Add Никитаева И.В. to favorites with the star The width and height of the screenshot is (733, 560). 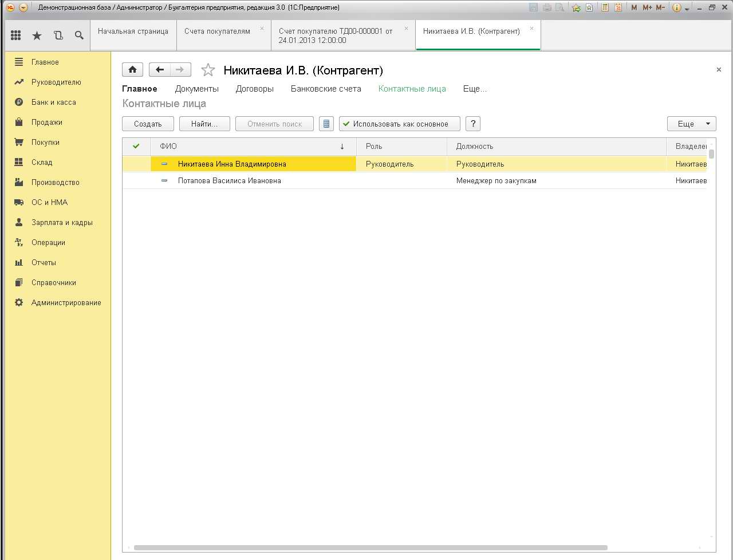(x=208, y=70)
